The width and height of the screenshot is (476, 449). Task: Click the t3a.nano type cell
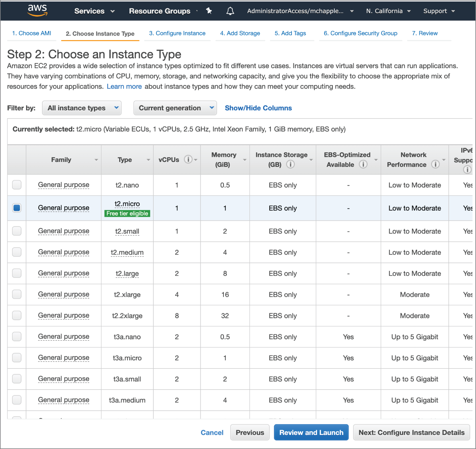(x=127, y=337)
